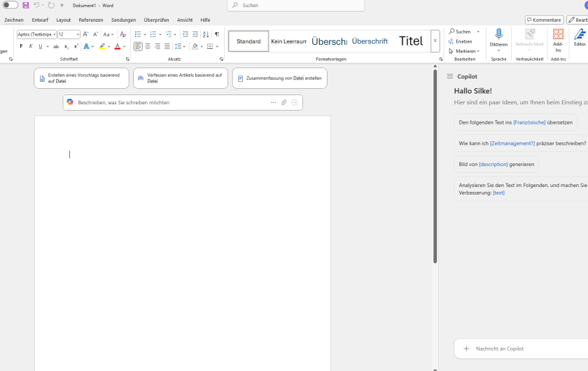
Task: Select Copilot suggestion about Französische translation
Action: [x=516, y=122]
